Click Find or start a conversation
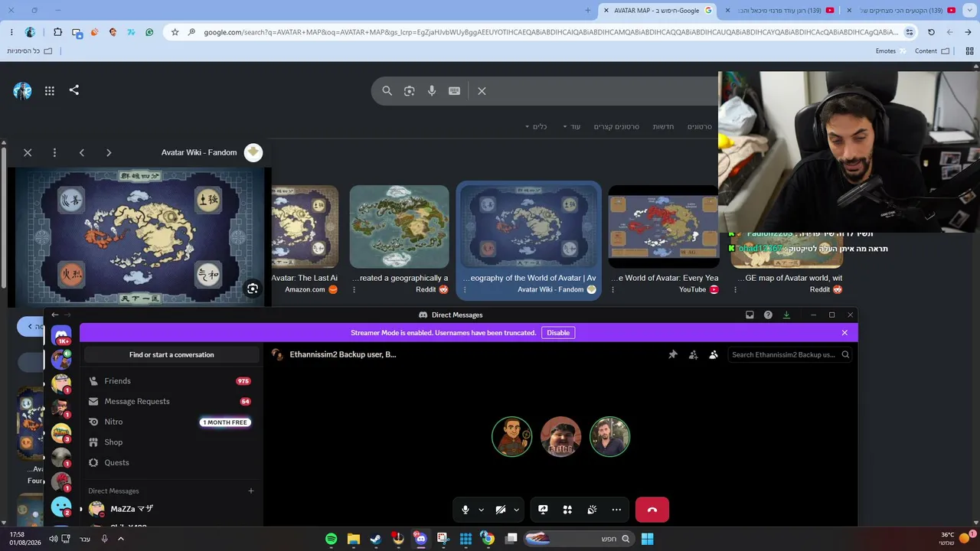The height and width of the screenshot is (551, 980). (x=171, y=355)
